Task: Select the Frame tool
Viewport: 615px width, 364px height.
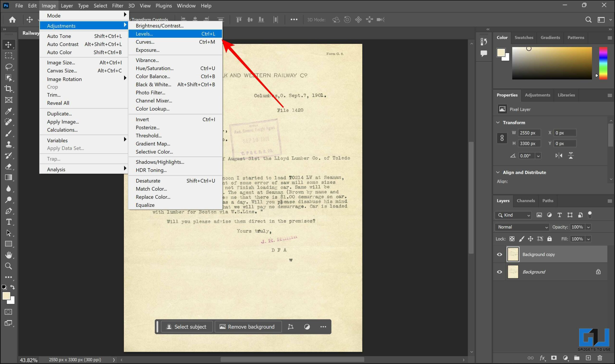Action: coord(9,100)
